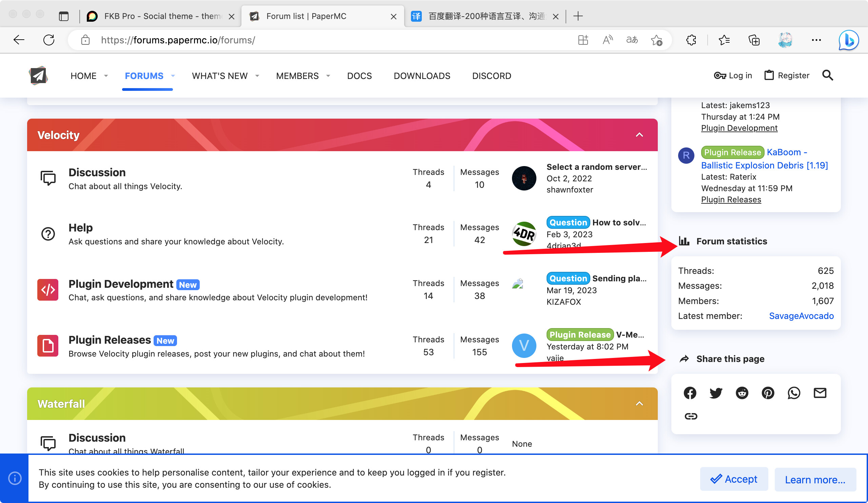Open browser extensions puzzle icon
This screenshot has height=503, width=868.
[691, 40]
